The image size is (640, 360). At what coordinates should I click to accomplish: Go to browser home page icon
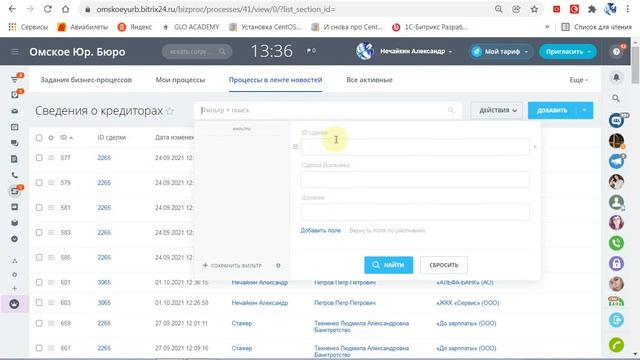[x=65, y=9]
